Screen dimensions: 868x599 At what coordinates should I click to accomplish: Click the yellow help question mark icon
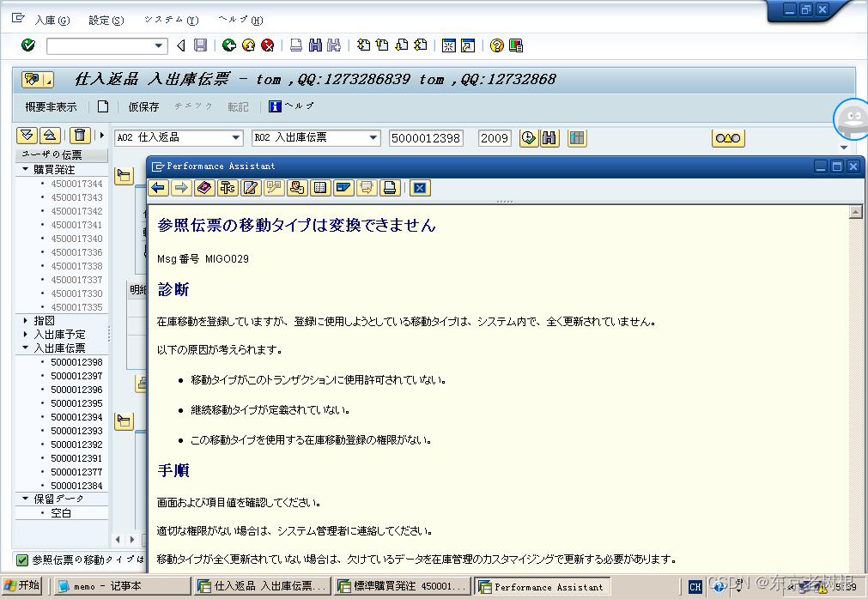[x=496, y=45]
